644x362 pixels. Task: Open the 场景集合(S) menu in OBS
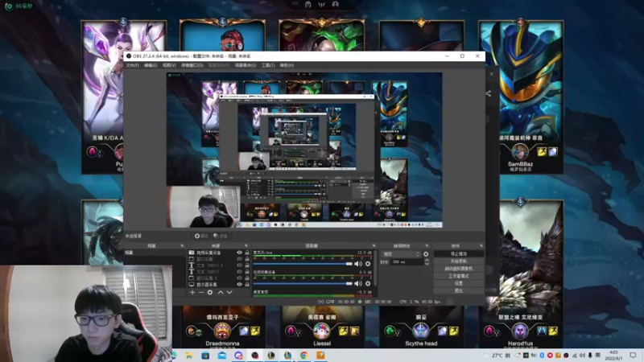(x=246, y=65)
